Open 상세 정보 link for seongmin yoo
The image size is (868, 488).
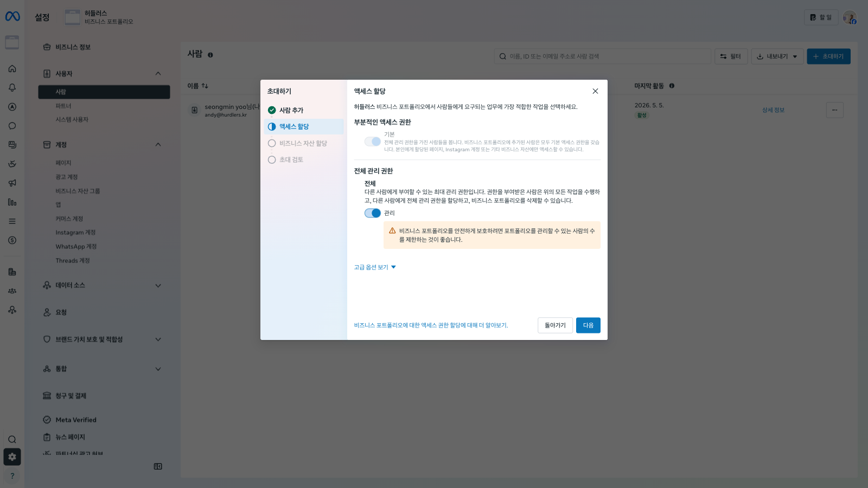[x=773, y=110]
